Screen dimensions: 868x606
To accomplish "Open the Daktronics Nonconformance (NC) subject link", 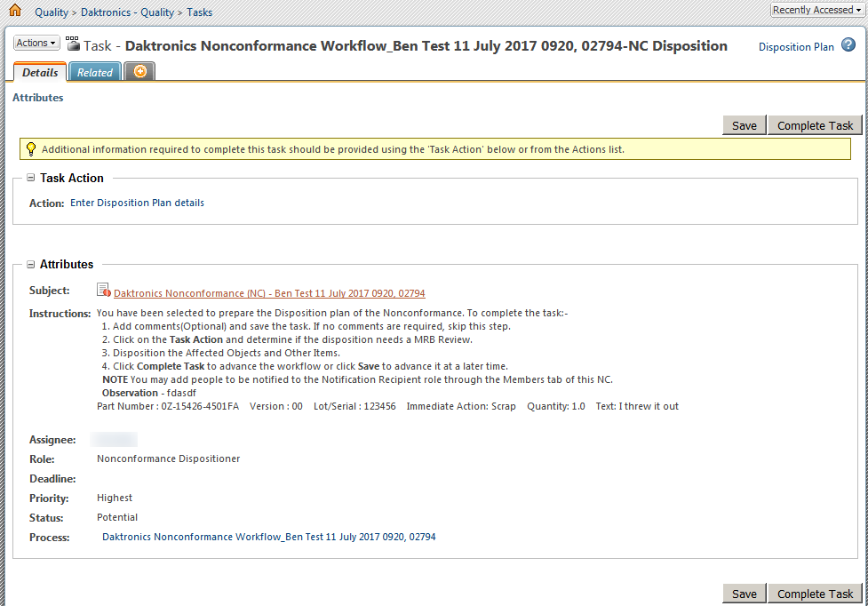I will click(x=269, y=293).
